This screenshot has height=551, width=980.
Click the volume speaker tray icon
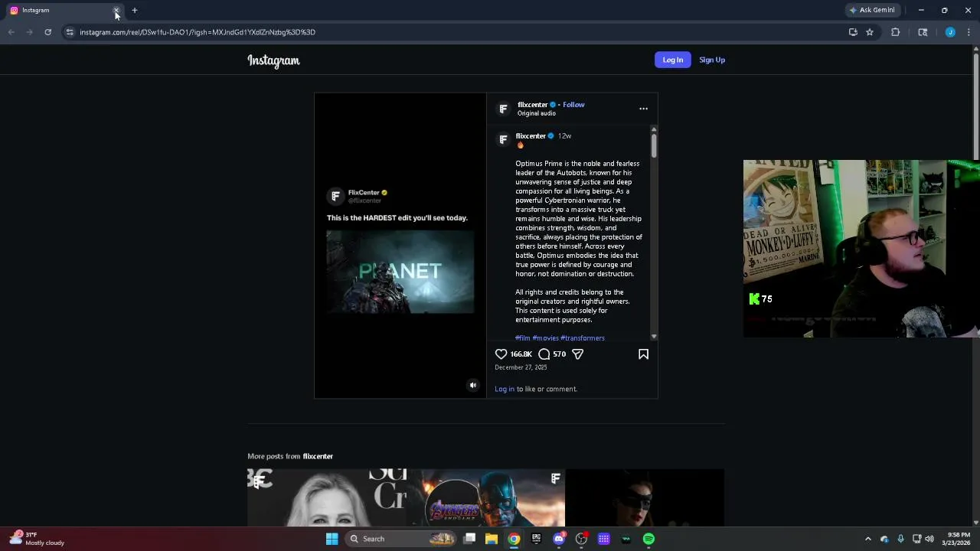coord(929,539)
